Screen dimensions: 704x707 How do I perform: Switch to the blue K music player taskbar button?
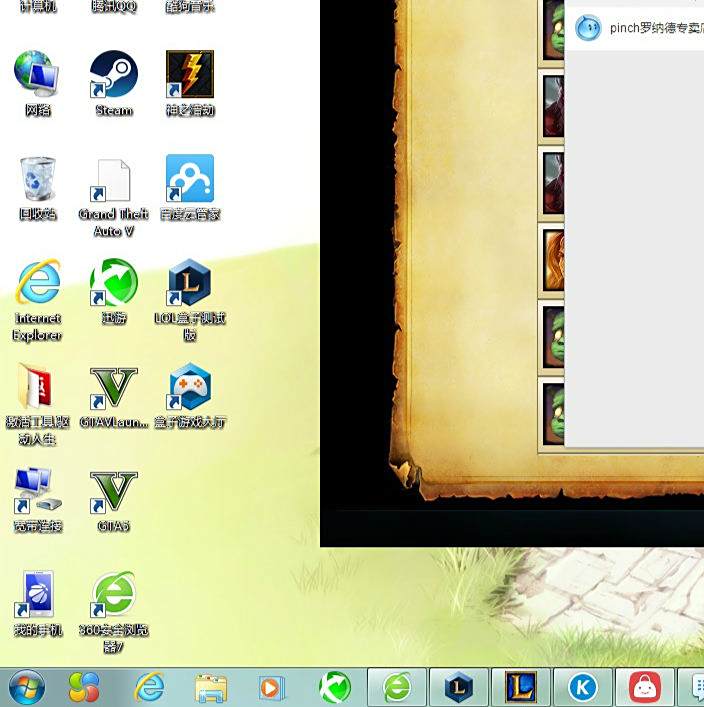[x=583, y=687]
